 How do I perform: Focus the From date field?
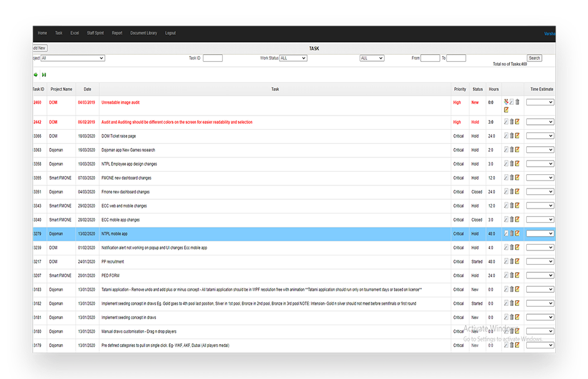(430, 58)
